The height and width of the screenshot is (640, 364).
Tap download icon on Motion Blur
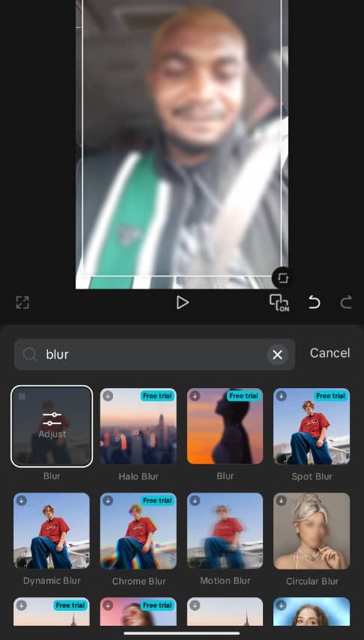[195, 501]
